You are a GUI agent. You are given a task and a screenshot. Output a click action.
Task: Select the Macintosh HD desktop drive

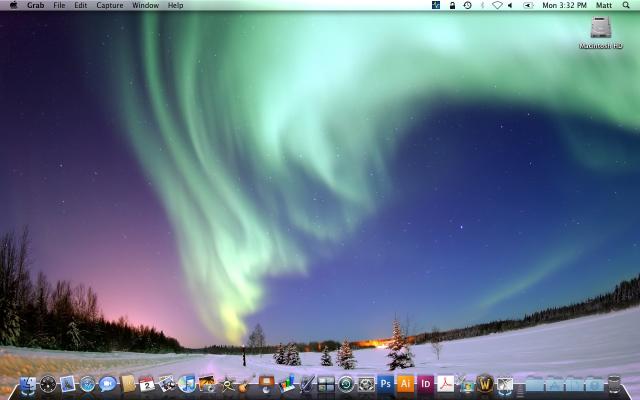click(600, 31)
